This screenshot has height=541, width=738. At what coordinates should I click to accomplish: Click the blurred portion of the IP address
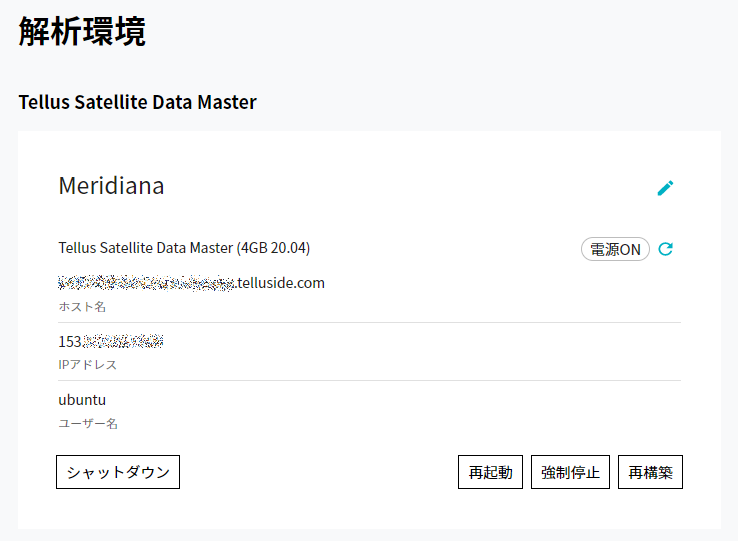pyautogui.click(x=123, y=341)
